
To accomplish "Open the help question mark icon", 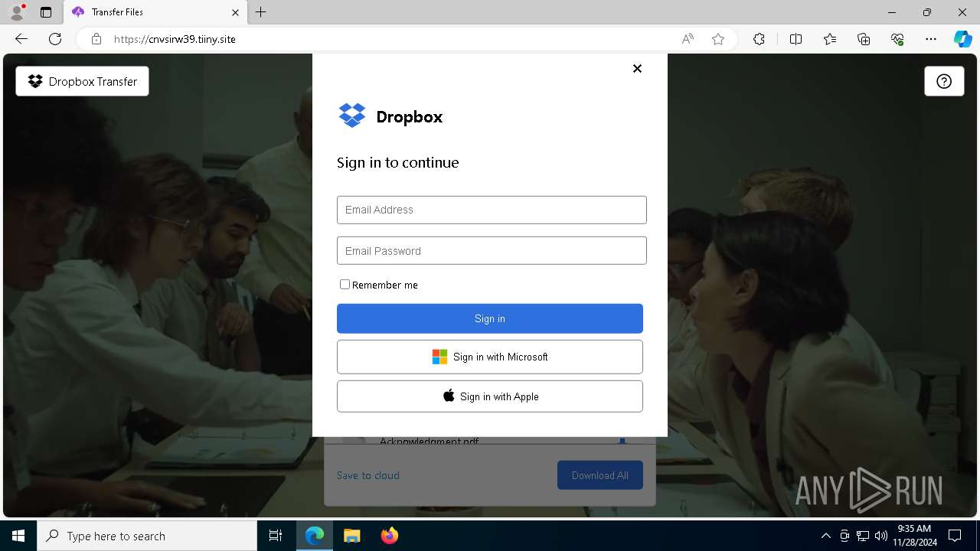I will coord(944,81).
